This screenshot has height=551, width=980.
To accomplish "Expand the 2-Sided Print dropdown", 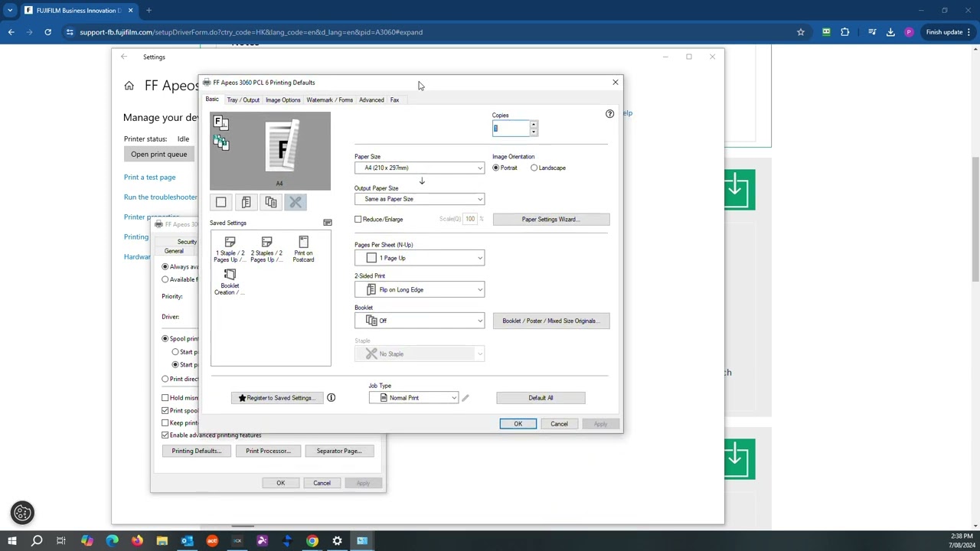I will (x=419, y=290).
